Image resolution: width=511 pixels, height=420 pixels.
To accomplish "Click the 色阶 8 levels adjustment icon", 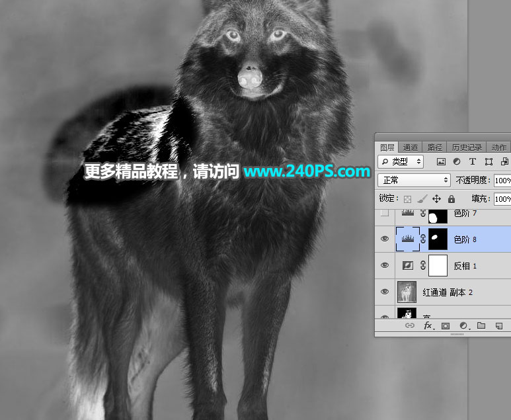I will 408,239.
